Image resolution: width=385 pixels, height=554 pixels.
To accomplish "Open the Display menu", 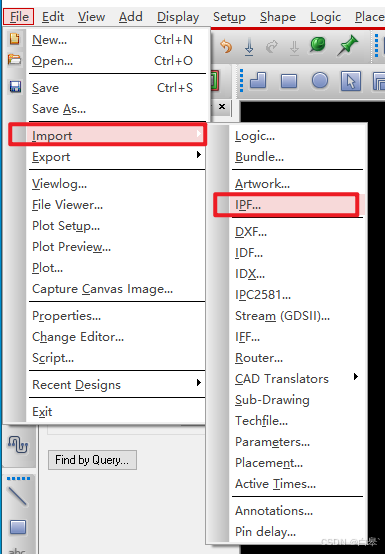I will click(x=178, y=17).
